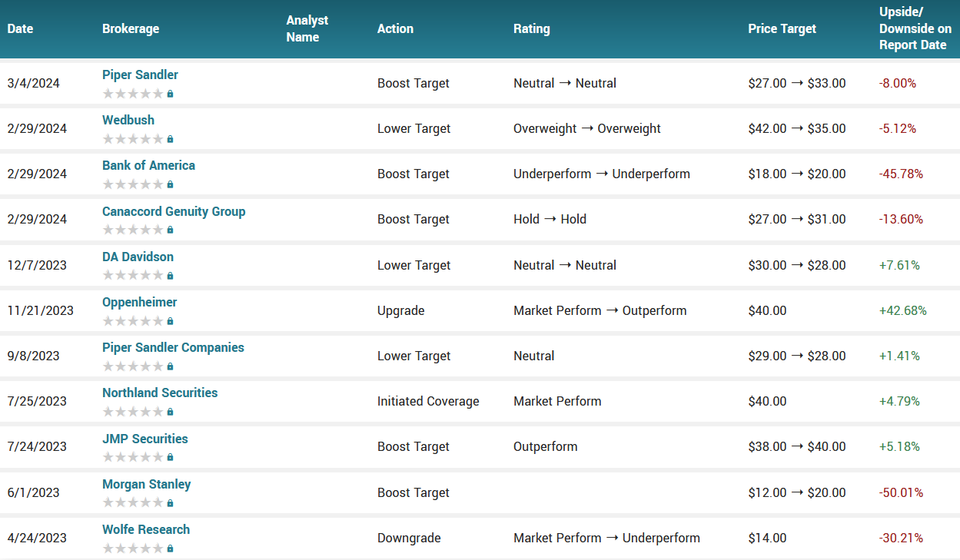Select the 4/24/2023 date cell
Screen dimensions: 960x560
tap(37, 538)
